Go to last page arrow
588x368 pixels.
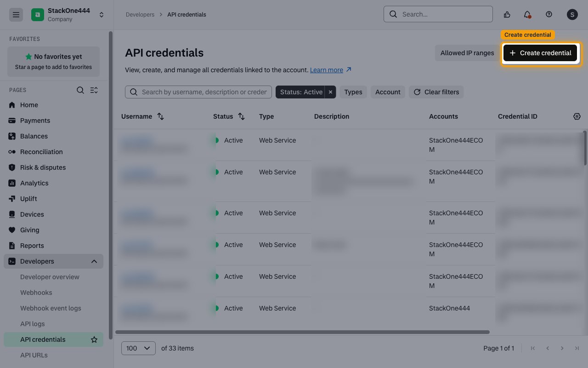(x=577, y=348)
